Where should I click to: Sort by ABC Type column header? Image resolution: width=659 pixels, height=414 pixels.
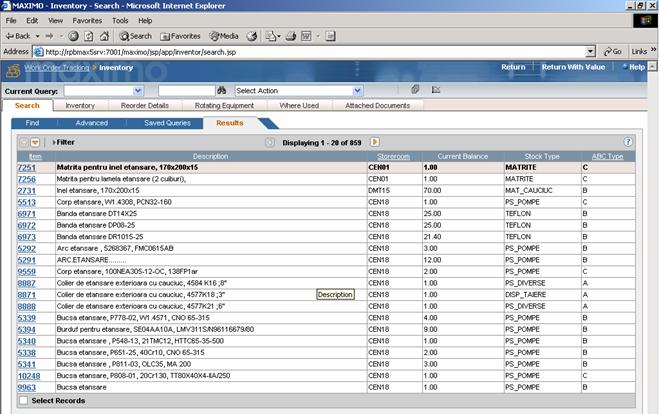click(607, 156)
